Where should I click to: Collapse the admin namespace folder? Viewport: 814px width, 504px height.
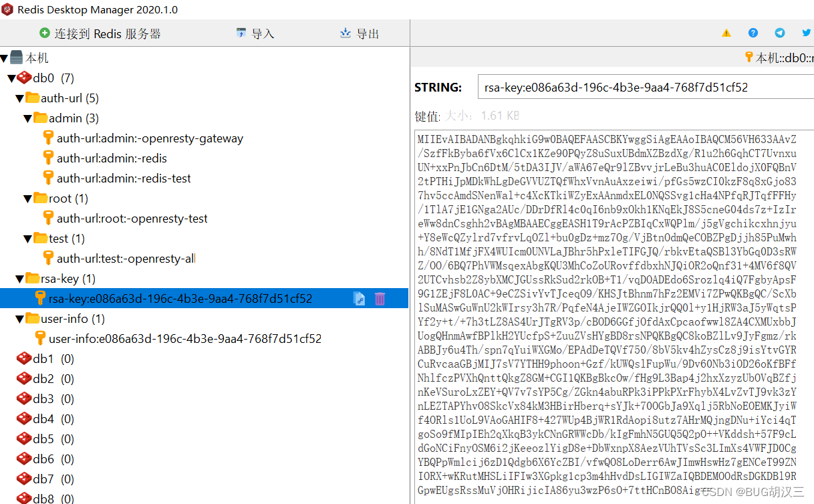[27, 118]
